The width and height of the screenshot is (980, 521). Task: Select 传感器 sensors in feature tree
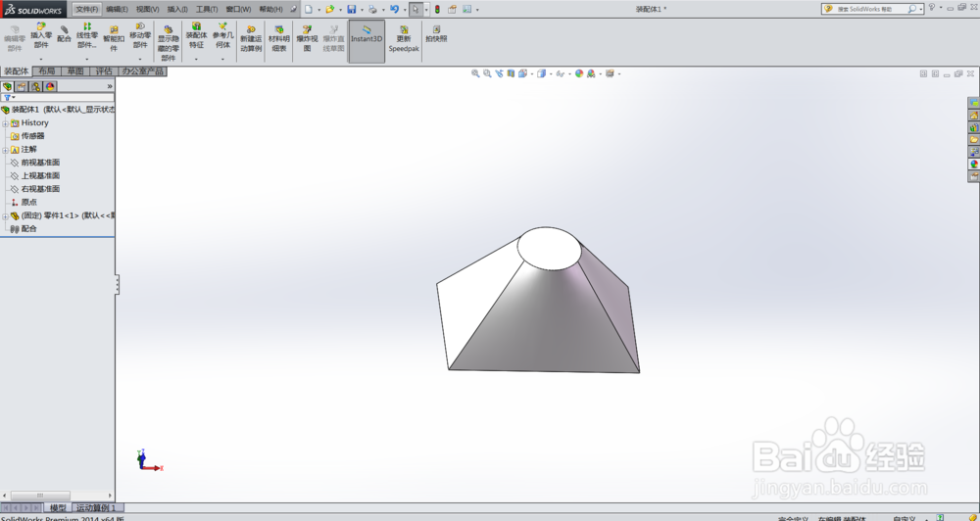32,136
